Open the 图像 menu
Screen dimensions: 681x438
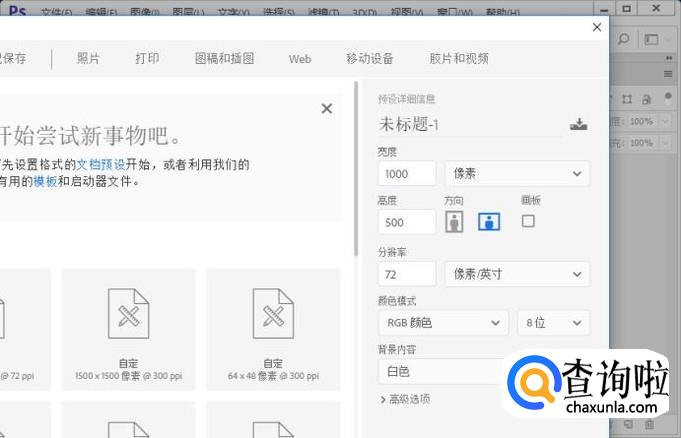pos(145,12)
